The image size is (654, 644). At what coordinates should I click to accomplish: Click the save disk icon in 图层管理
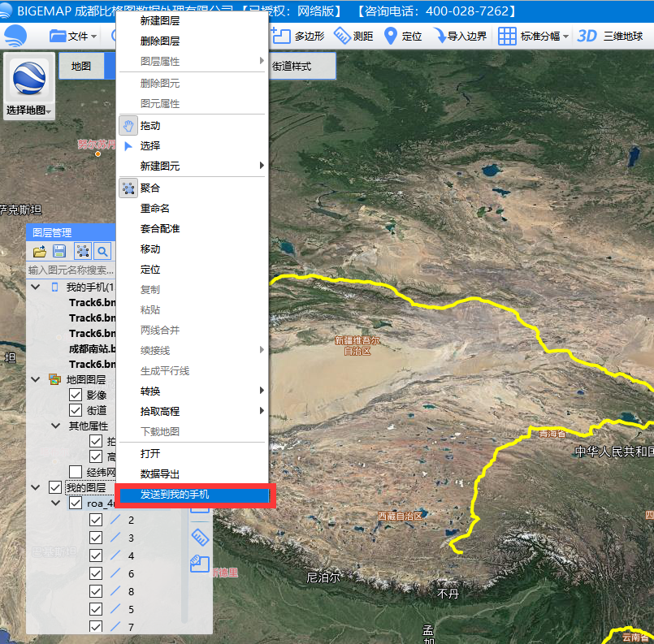tap(59, 251)
